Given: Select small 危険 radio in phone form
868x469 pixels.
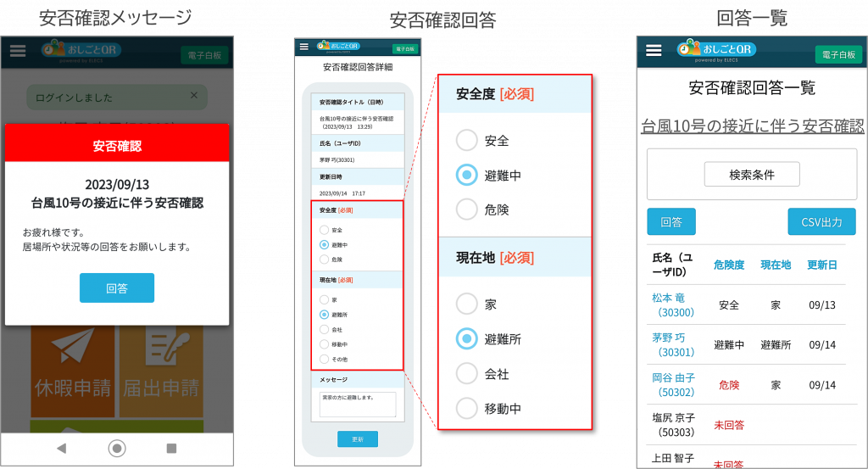Looking at the screenshot, I should (325, 260).
